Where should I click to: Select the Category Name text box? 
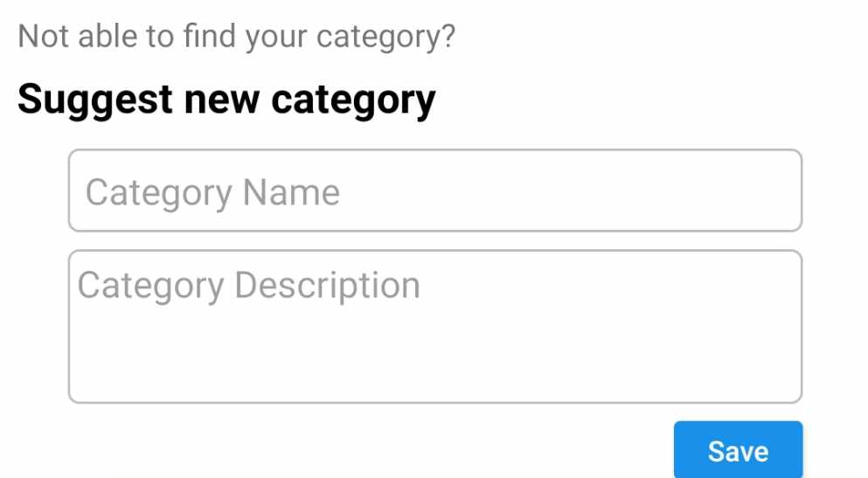(434, 191)
